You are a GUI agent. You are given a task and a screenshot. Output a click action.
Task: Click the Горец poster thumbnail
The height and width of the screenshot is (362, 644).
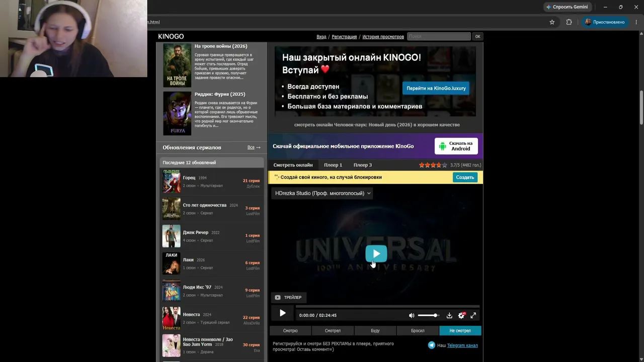171,182
